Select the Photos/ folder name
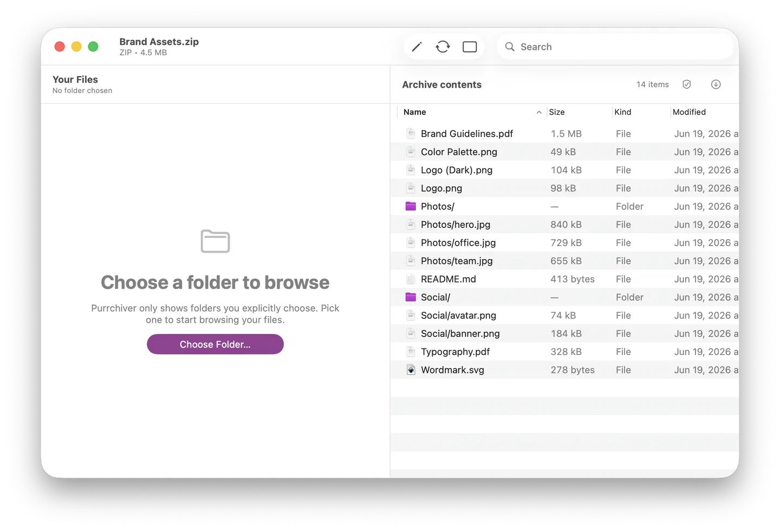The image size is (780, 532). 438,206
